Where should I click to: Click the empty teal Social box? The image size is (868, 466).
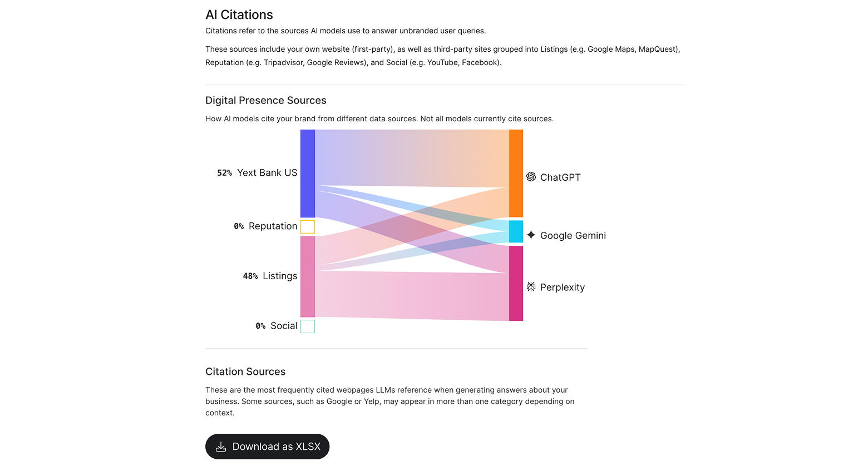coord(307,326)
